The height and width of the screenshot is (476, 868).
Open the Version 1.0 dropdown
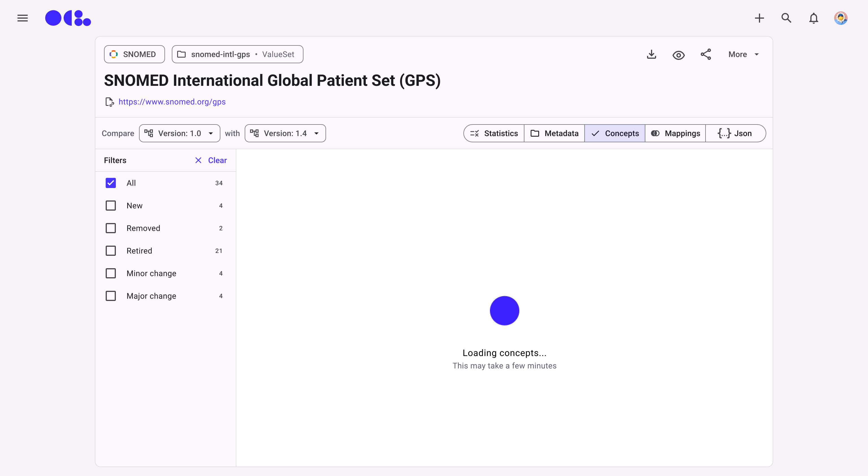coord(180,134)
